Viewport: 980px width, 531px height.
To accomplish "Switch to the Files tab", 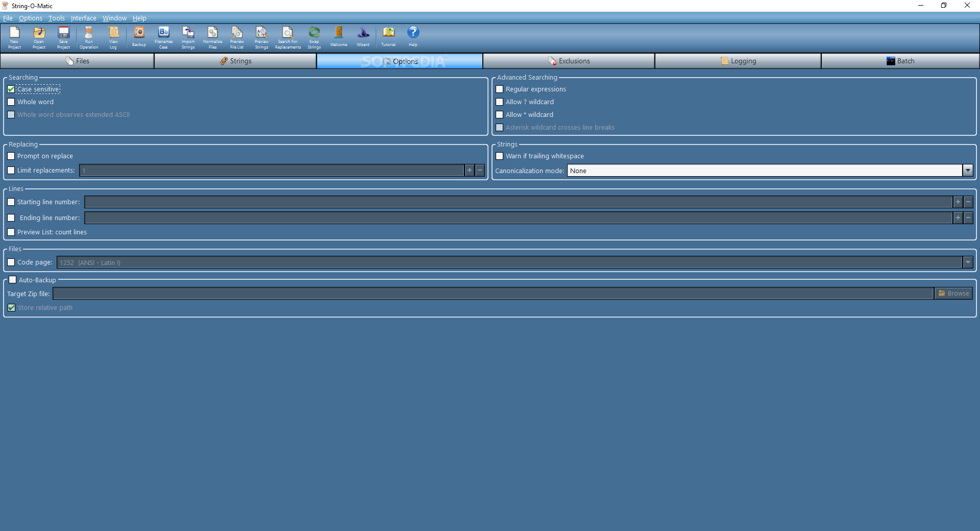I will click(x=77, y=61).
